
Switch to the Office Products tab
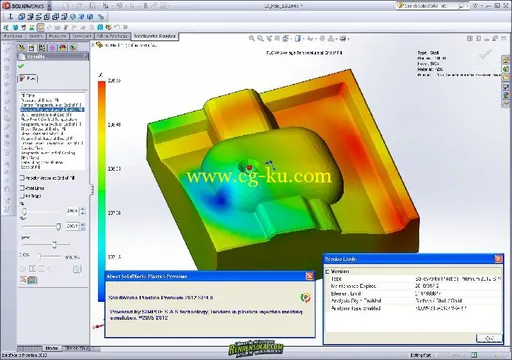pos(113,36)
